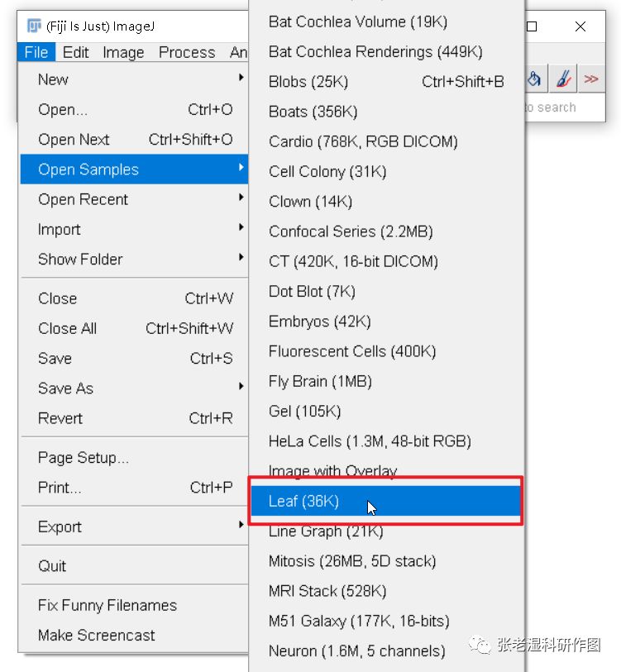Open CT (420K, 16-bit DICOM) sample

386,261
